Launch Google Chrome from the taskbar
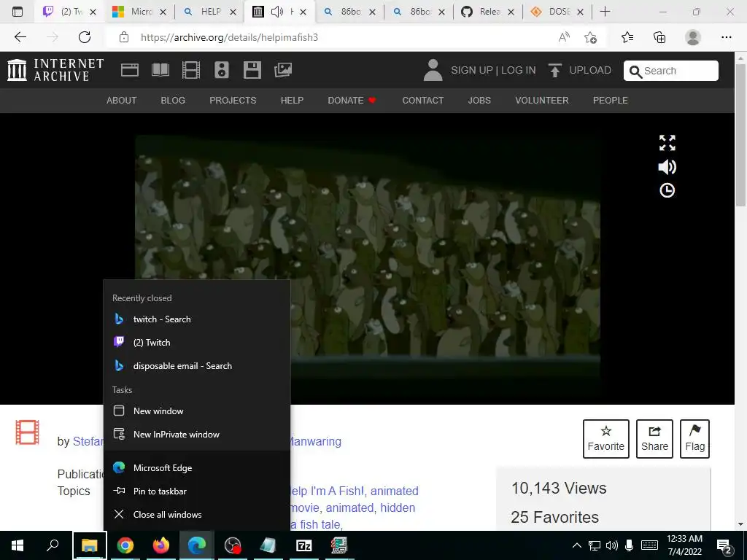Image resolution: width=747 pixels, height=560 pixels. coord(125,545)
